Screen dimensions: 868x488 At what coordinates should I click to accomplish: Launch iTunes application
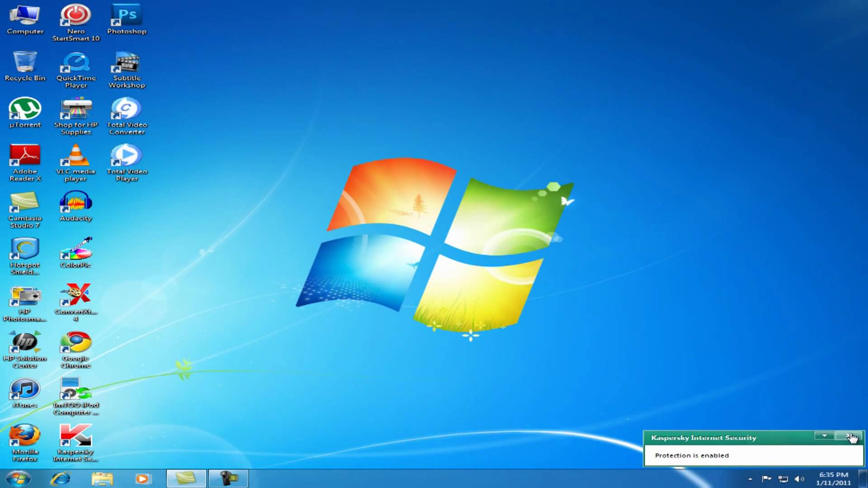point(24,390)
